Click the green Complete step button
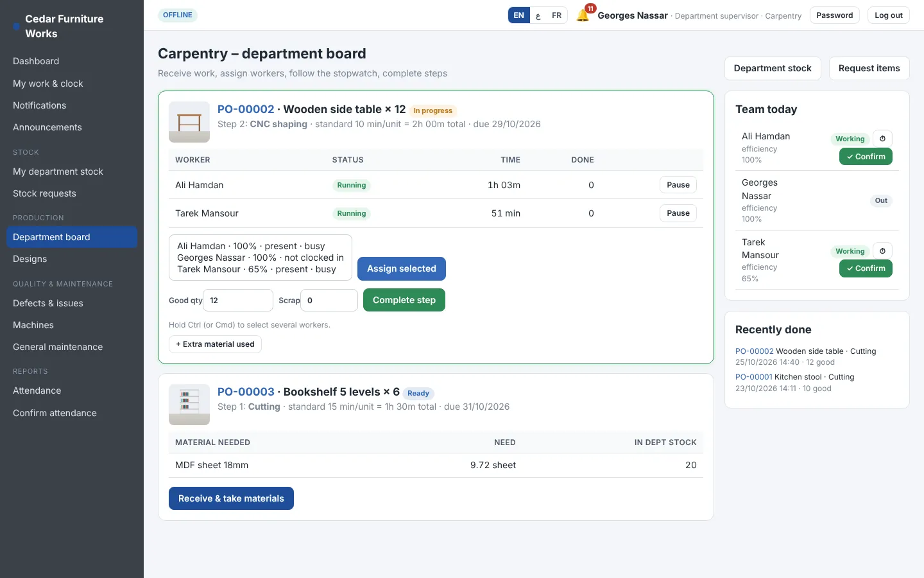The image size is (924, 578). (404, 300)
